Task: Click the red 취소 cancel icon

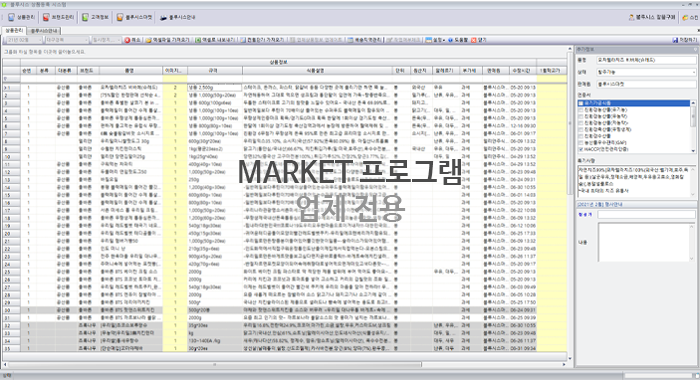Action: pos(127,40)
